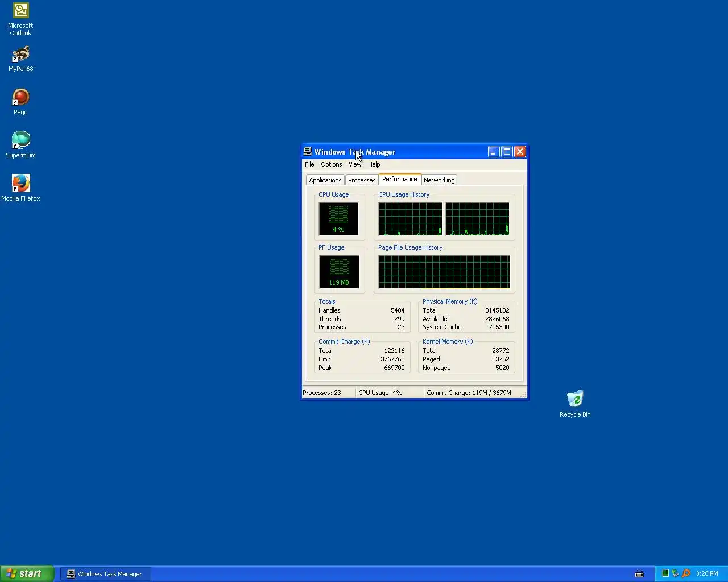Click the Physical Memory (K) group label
Viewport: 728px width, 582px height.
tap(450, 301)
